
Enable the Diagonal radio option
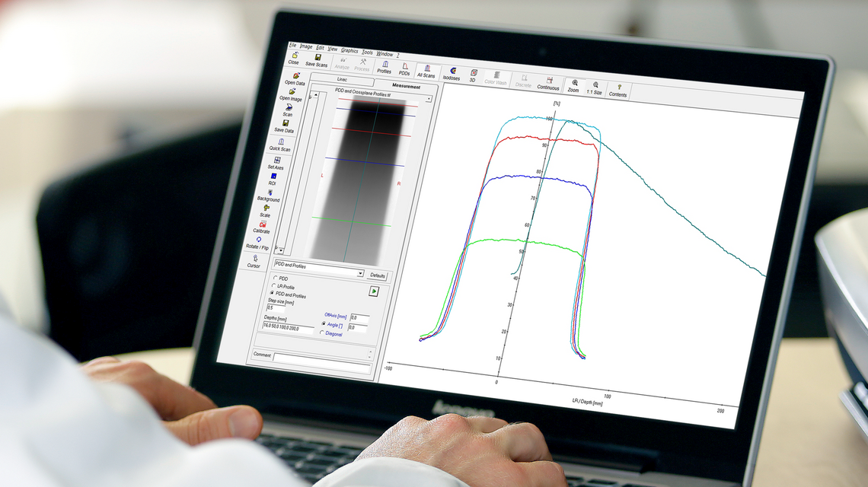coord(322,333)
